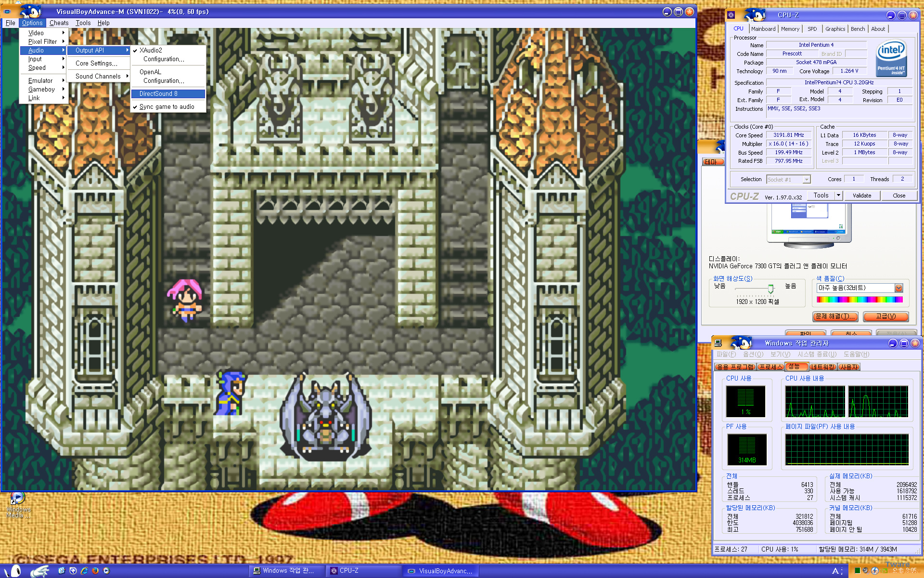Select DirectSound 8 output option
The width and height of the screenshot is (924, 578).
pos(159,94)
